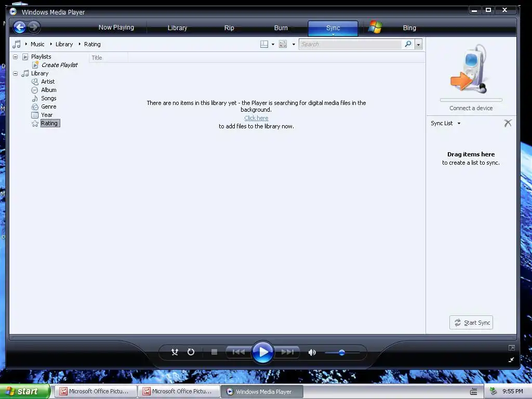Switch to full screen view icon
Screen dimensions: 532x399
512,348
